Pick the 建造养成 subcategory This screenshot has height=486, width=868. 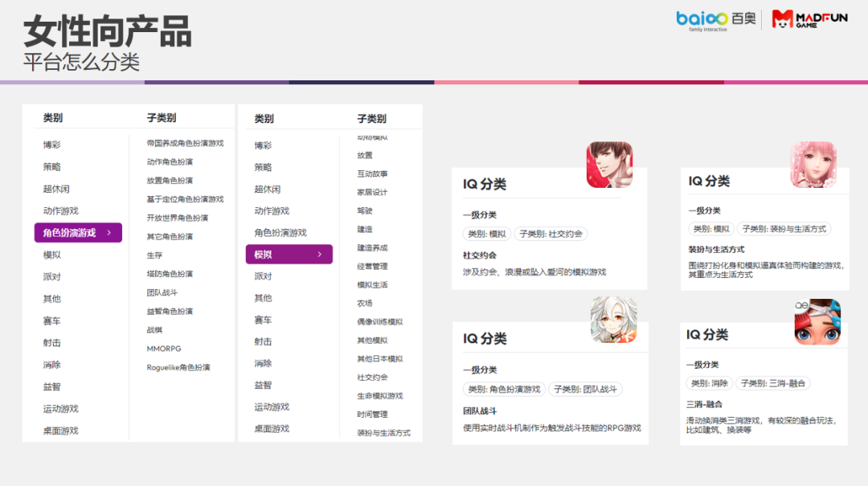click(x=373, y=248)
